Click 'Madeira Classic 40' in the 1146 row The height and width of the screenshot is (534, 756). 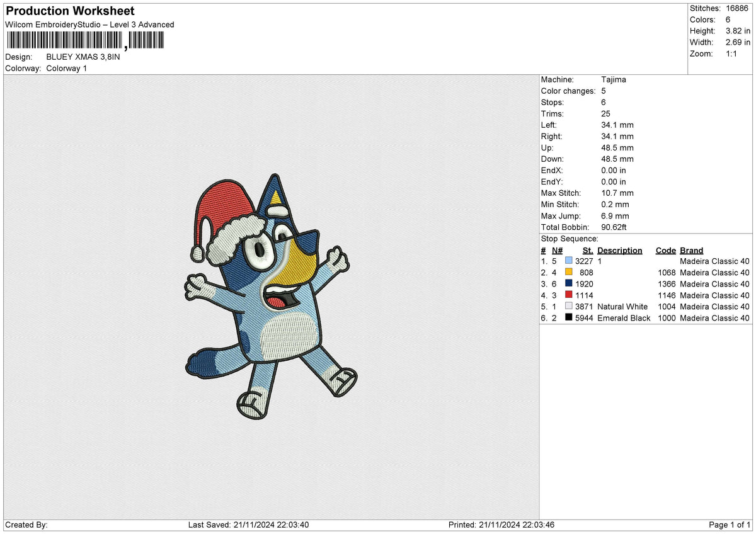(714, 295)
